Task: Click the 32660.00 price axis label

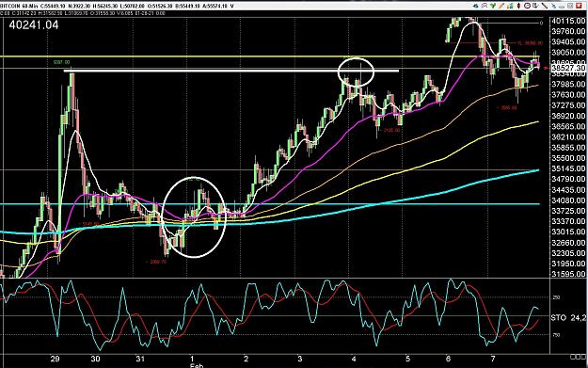Action: [x=568, y=243]
